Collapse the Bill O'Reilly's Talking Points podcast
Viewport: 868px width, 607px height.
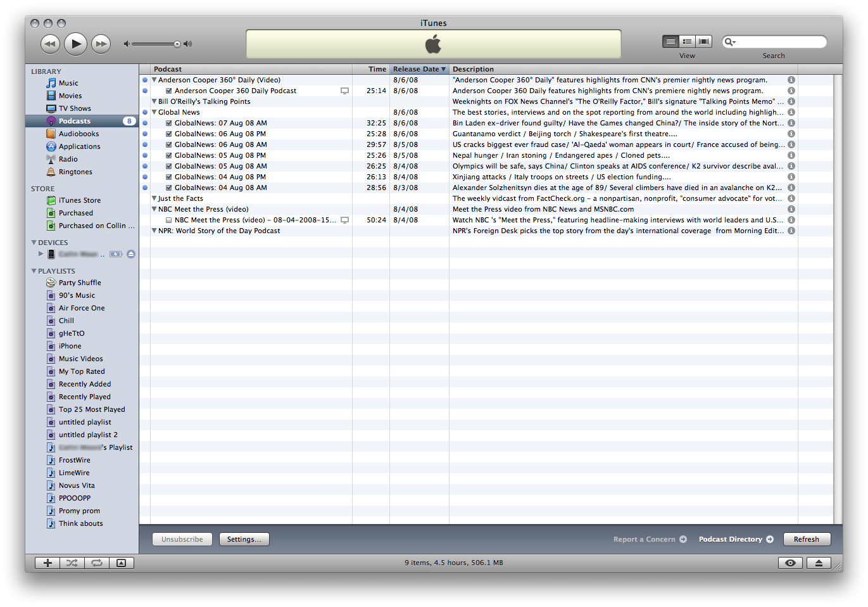(154, 101)
